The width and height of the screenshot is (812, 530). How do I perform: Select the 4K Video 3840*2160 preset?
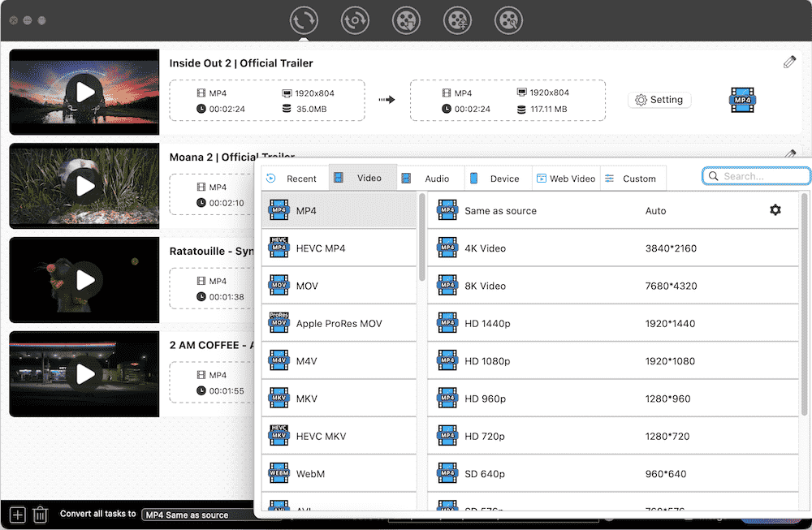(568, 248)
